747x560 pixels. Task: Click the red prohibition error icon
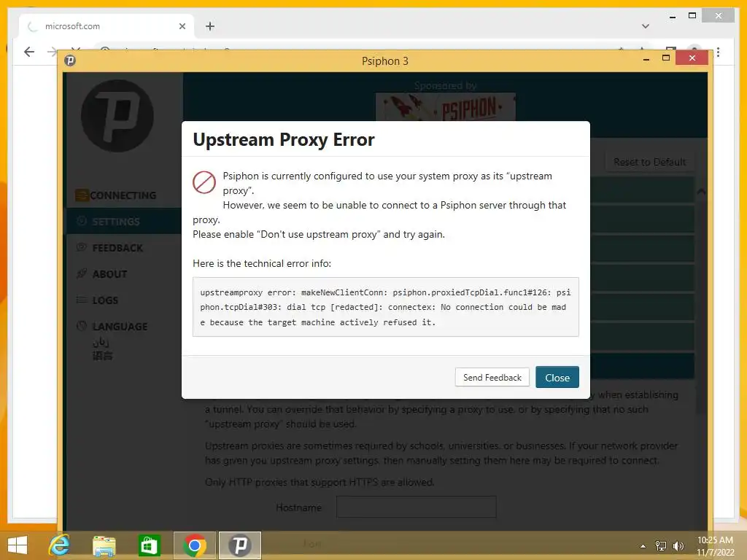pos(204,182)
